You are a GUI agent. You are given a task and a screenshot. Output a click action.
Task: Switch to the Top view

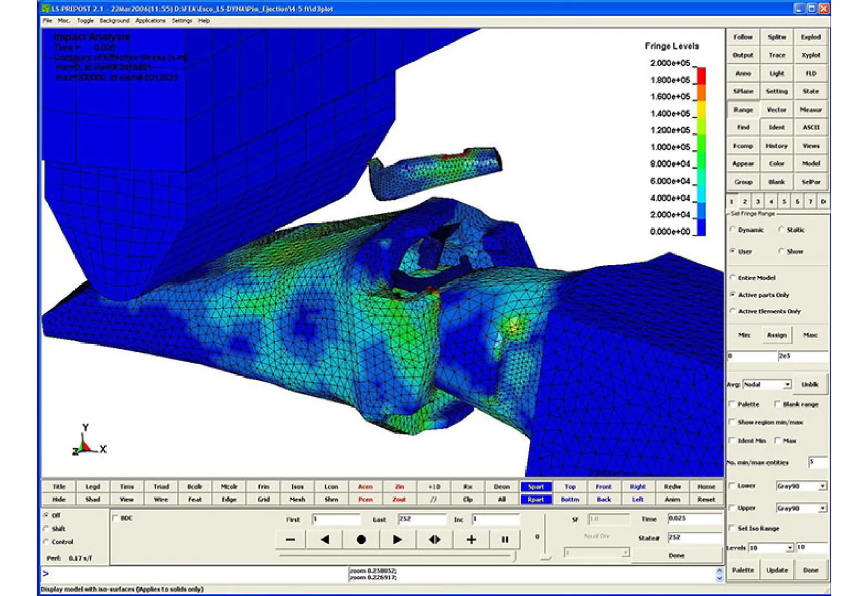tap(570, 487)
